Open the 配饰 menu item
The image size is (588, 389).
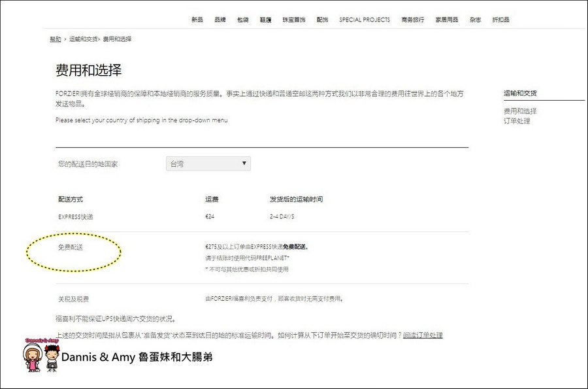[323, 20]
